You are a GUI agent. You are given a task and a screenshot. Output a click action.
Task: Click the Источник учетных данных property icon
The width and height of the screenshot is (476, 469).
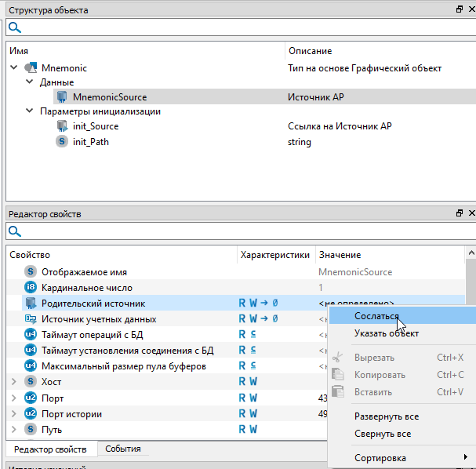click(31, 319)
